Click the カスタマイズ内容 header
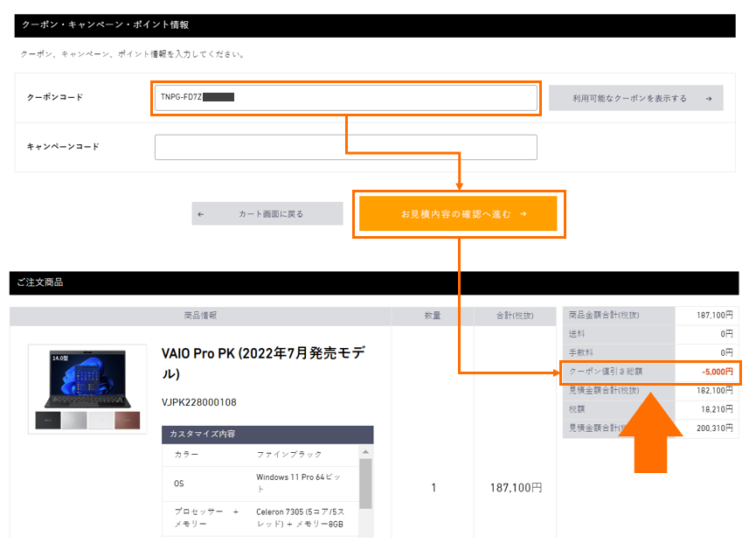Viewport: 756px width, 557px height. 267,434
